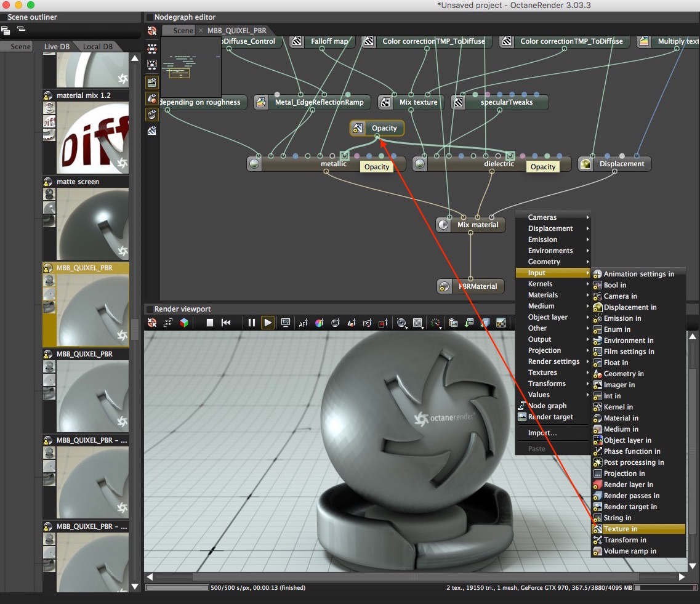700x604 pixels.
Task: Expand the Materials submenu
Action: tap(553, 295)
